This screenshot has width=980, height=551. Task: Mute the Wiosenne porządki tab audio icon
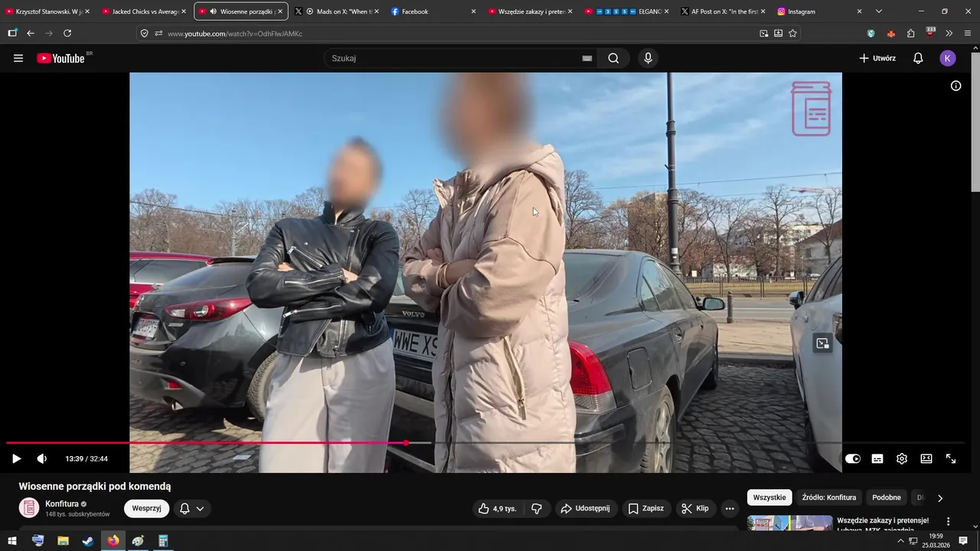coord(213,11)
